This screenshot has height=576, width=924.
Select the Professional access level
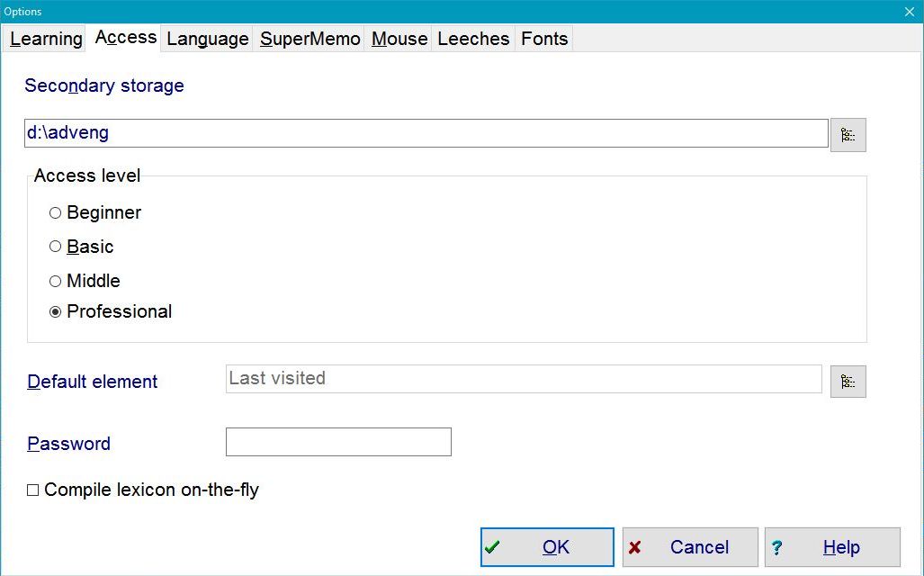point(56,312)
